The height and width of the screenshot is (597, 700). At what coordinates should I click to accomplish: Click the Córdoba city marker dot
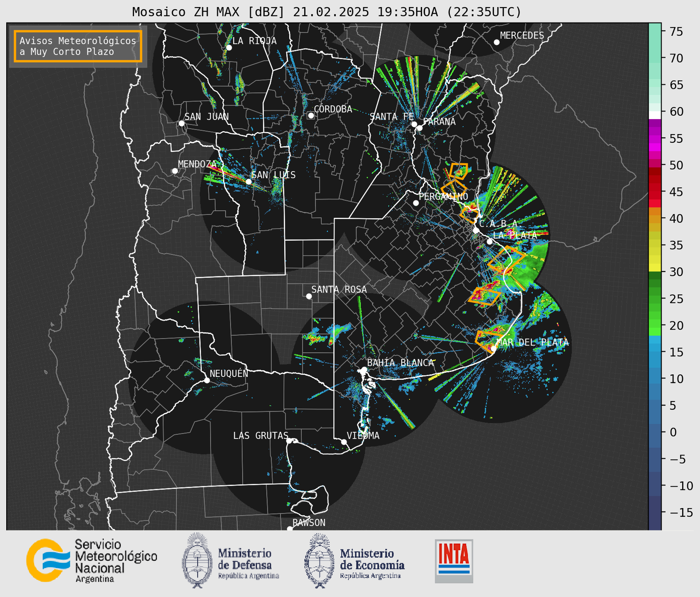point(311,115)
